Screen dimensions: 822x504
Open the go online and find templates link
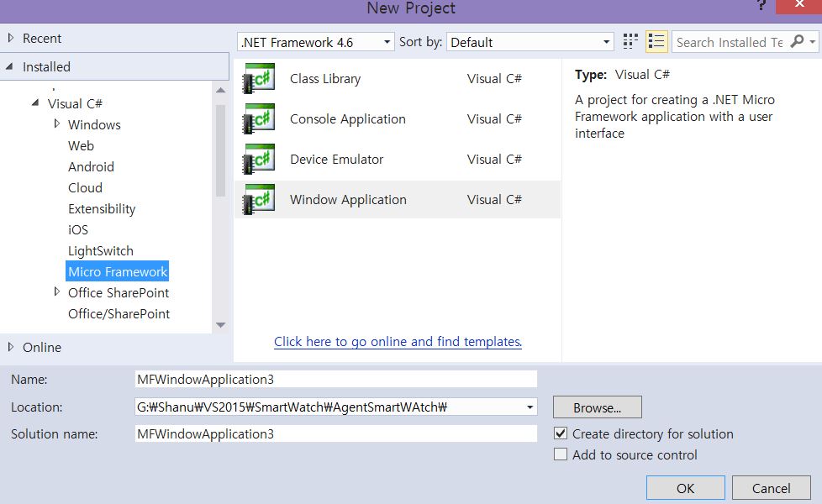pyautogui.click(x=398, y=342)
